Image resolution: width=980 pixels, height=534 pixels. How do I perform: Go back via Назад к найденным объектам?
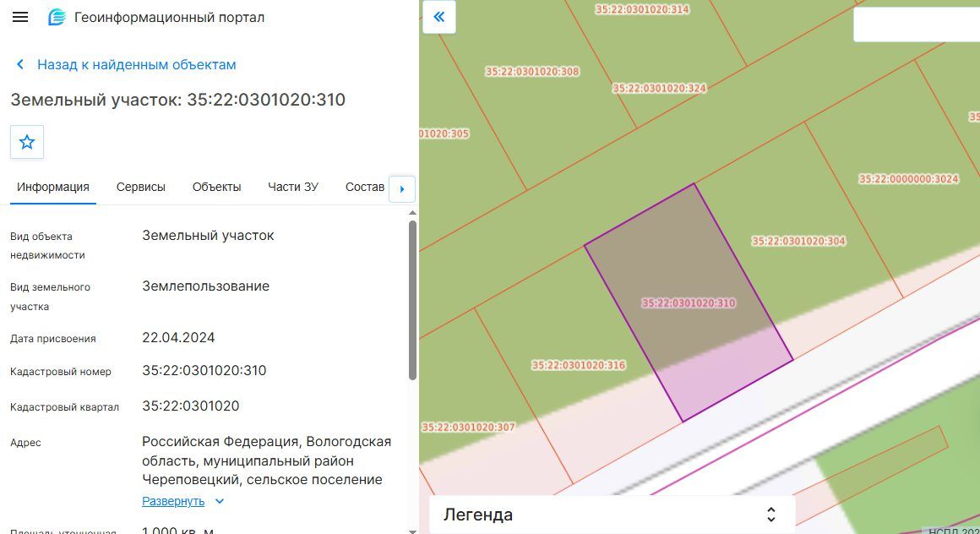click(136, 64)
